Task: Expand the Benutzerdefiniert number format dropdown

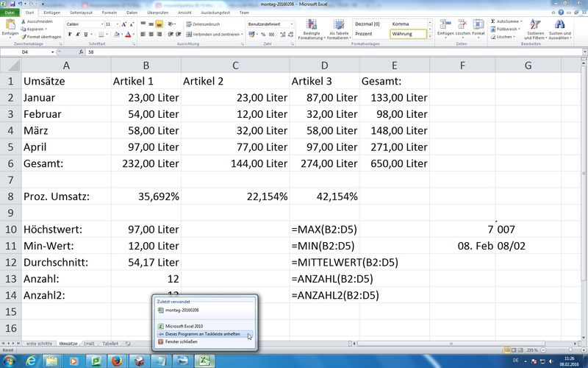Action: [x=291, y=24]
